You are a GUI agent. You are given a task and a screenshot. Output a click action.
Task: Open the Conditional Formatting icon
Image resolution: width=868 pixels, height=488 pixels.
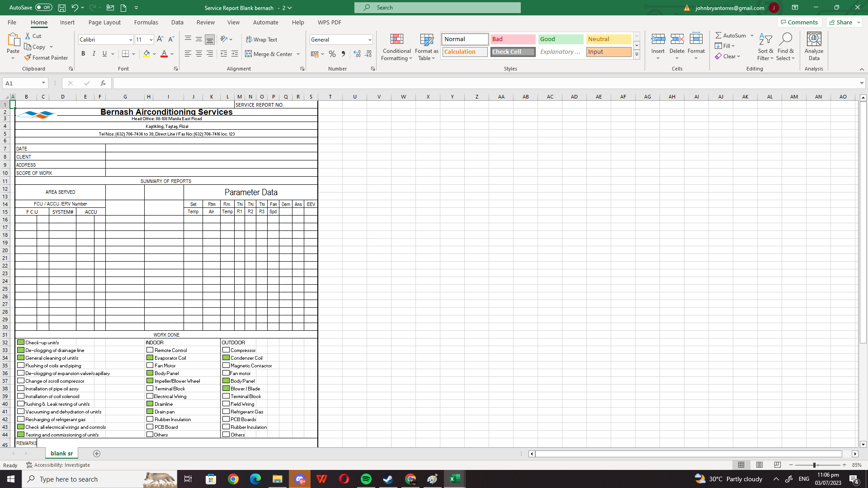(x=396, y=40)
